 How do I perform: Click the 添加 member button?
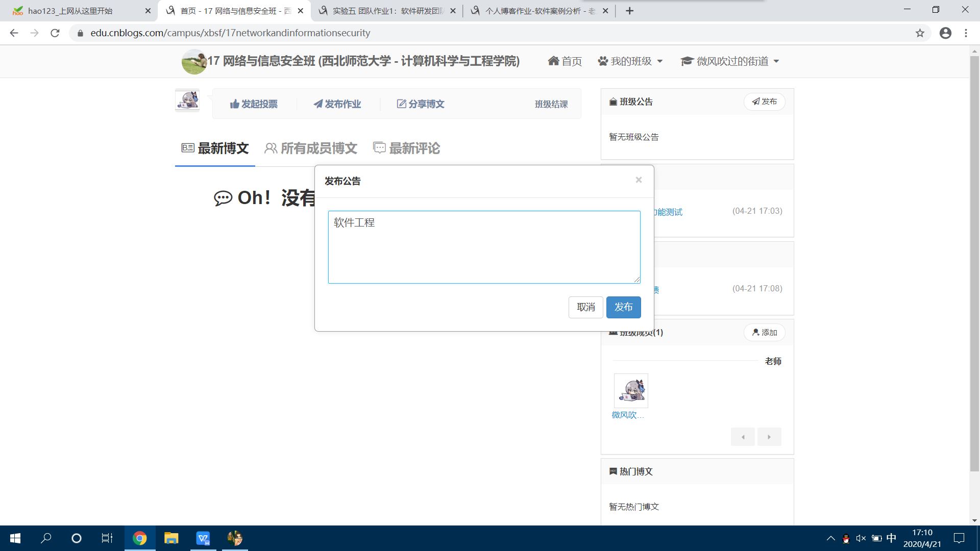point(764,333)
